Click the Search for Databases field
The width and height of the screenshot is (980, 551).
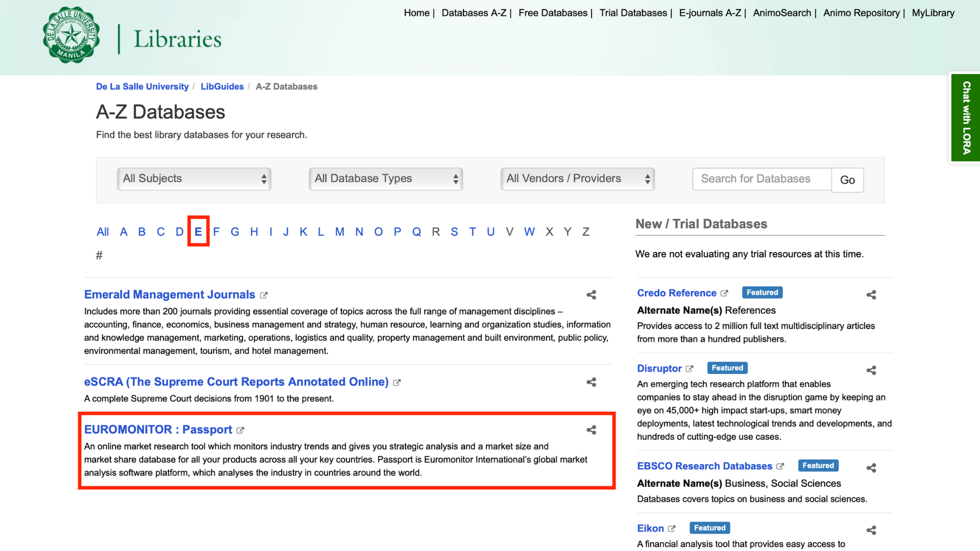point(762,179)
